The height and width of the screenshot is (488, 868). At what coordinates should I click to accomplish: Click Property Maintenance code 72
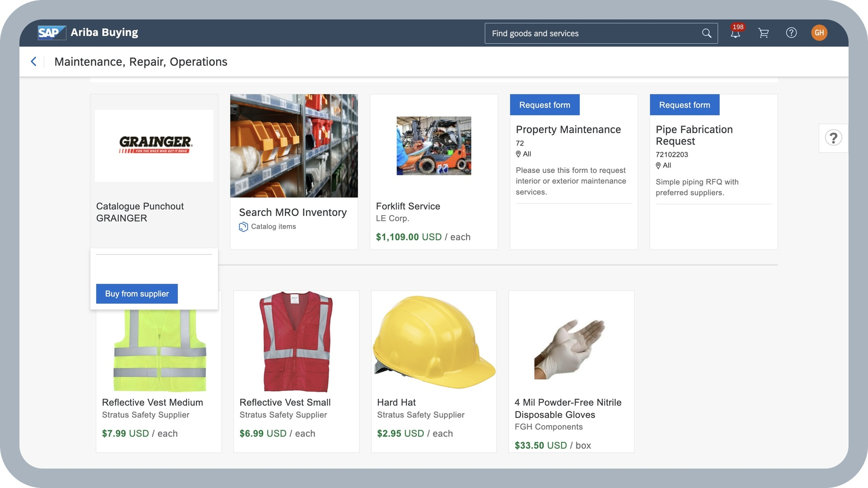tap(520, 143)
